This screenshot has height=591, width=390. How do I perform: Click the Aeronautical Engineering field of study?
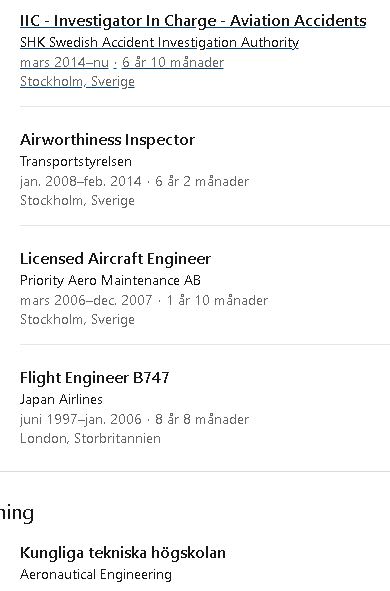point(96,575)
